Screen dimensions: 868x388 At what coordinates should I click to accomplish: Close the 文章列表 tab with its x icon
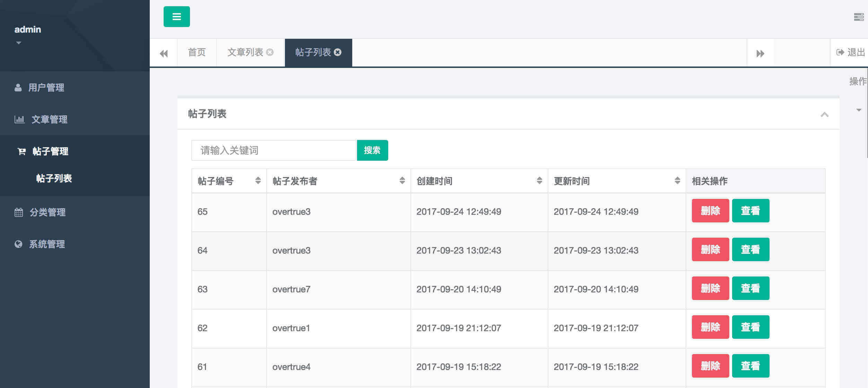[x=270, y=52]
